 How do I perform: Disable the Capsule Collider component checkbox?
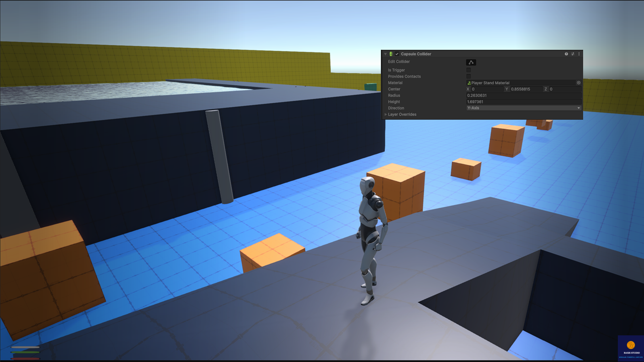coord(396,54)
